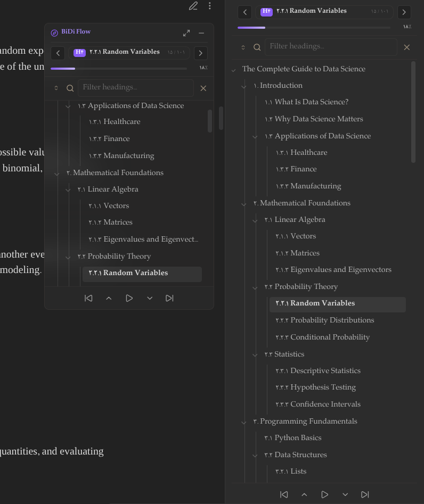Collapse Programming Fundamentals in sidebar
The height and width of the screenshot is (504, 424).
[244, 422]
